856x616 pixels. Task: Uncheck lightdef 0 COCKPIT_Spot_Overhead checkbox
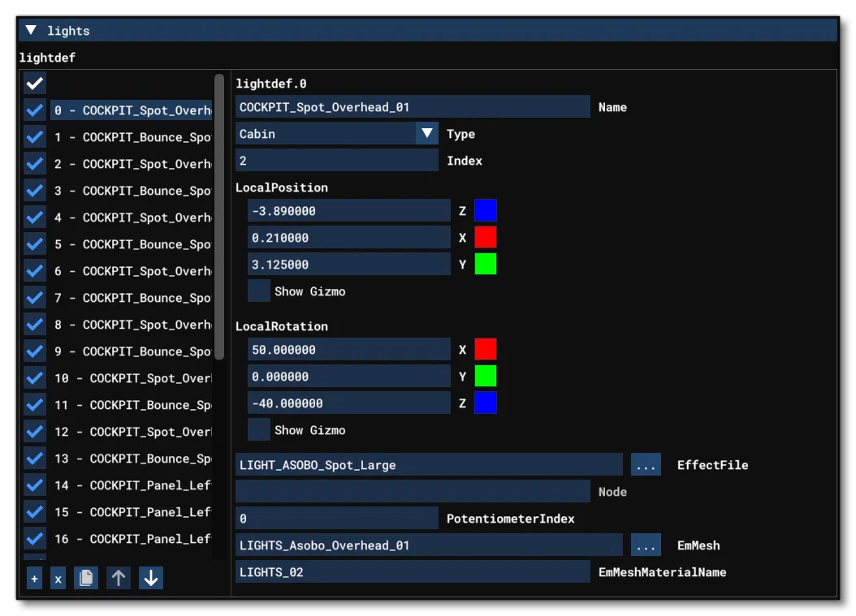(x=34, y=110)
